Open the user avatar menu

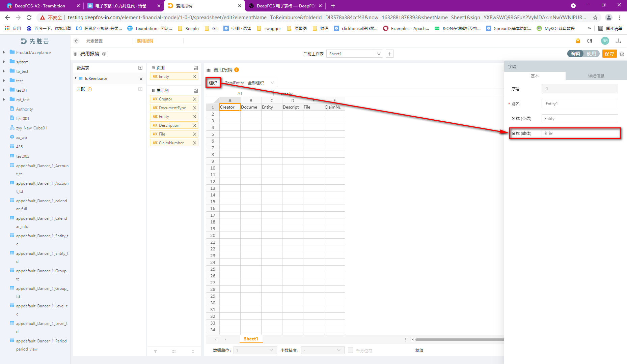point(605,41)
